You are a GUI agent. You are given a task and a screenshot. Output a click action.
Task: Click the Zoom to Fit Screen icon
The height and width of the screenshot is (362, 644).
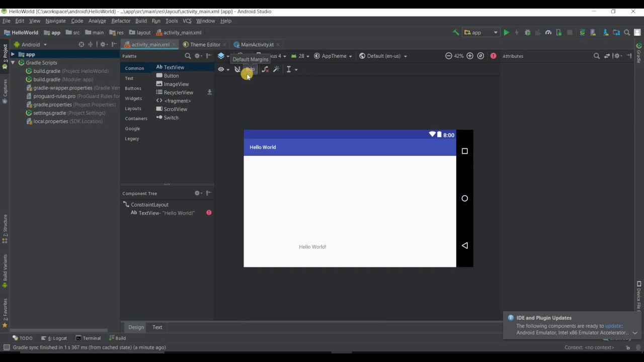480,56
